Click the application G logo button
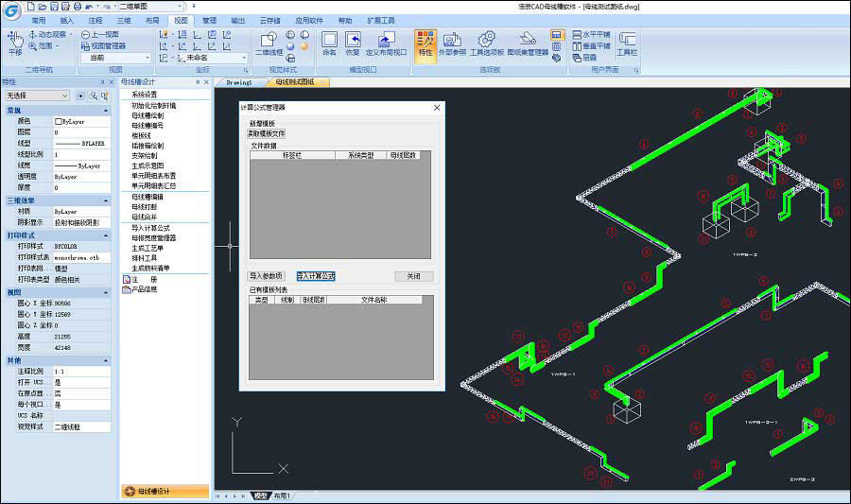This screenshot has height=504, width=851. coord(12,10)
